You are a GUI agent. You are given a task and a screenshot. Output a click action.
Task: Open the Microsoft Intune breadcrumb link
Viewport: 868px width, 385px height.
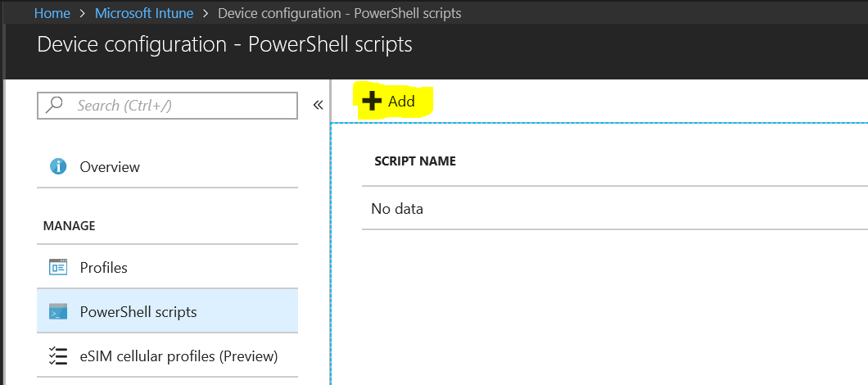(144, 13)
